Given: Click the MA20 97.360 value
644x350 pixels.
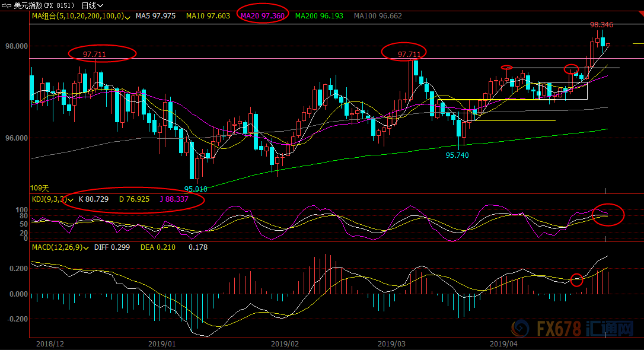Looking at the screenshot, I should click(x=263, y=16).
